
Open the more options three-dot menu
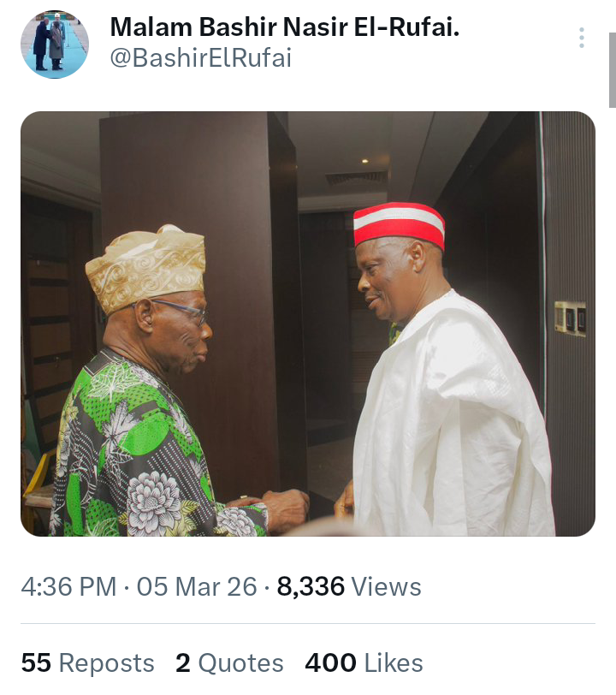click(x=581, y=38)
